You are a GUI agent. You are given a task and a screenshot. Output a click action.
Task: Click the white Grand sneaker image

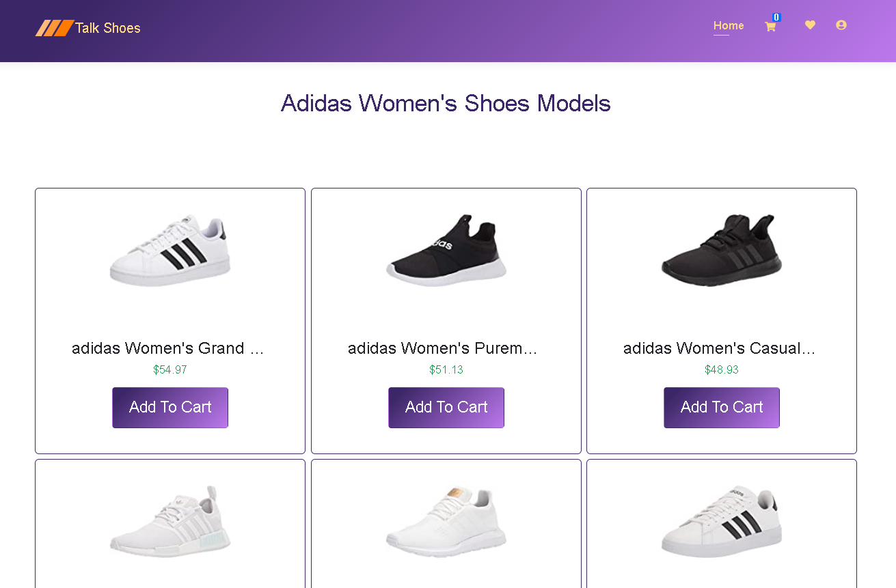(x=169, y=249)
